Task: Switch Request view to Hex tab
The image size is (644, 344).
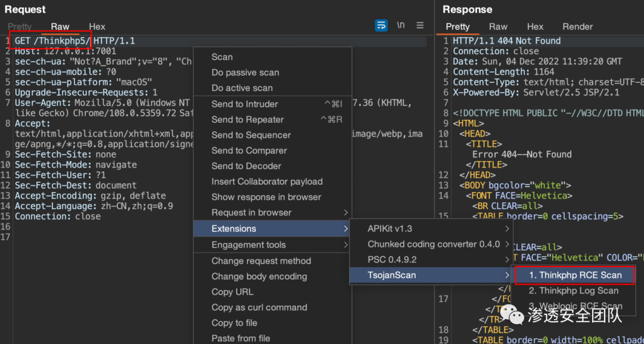Action: [x=97, y=27]
